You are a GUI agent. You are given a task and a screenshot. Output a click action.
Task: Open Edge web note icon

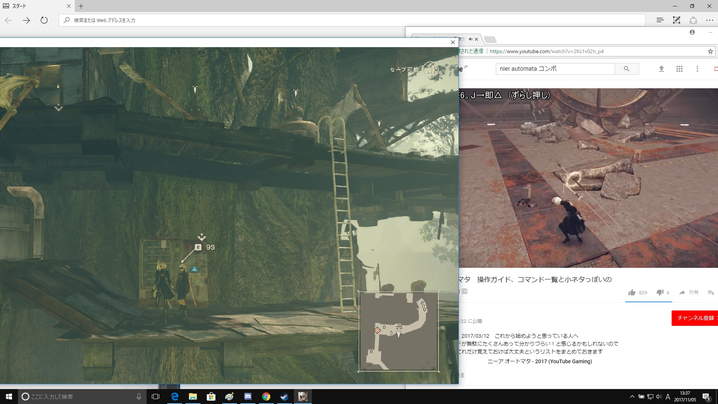click(x=676, y=20)
